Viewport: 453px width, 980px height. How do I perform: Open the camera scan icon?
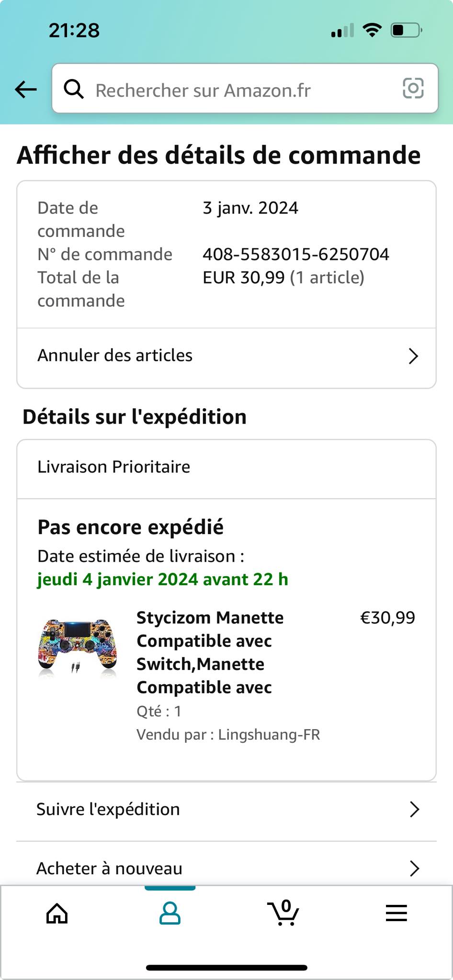point(413,89)
